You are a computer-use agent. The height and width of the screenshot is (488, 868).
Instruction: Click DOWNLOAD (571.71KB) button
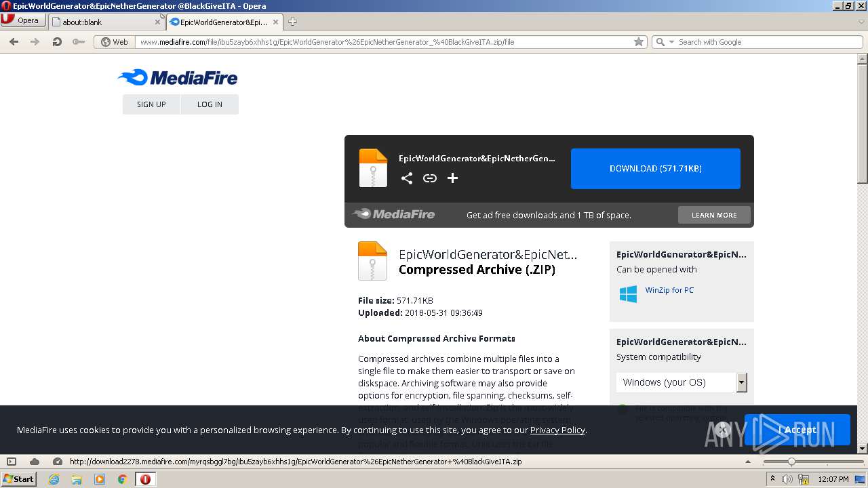coord(656,169)
